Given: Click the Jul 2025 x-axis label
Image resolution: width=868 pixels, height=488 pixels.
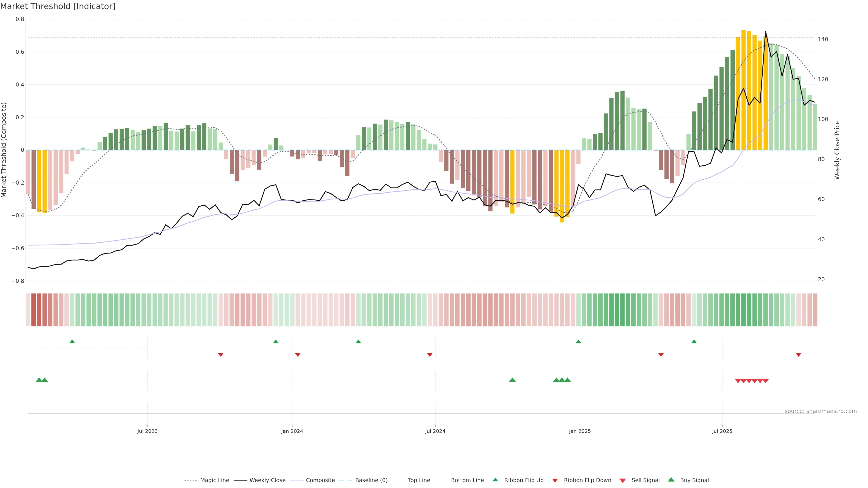Looking at the screenshot, I should point(722,431).
